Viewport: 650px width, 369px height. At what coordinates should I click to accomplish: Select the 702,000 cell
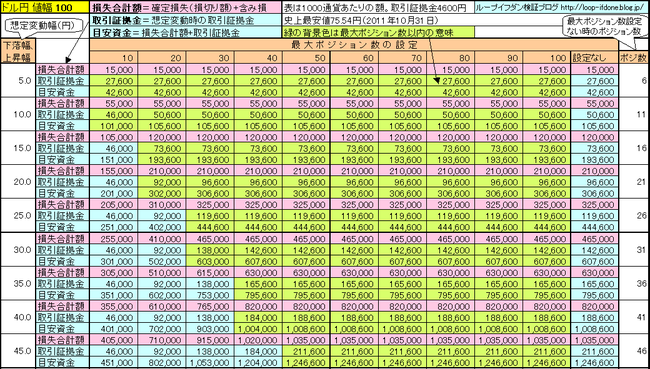tap(162, 328)
